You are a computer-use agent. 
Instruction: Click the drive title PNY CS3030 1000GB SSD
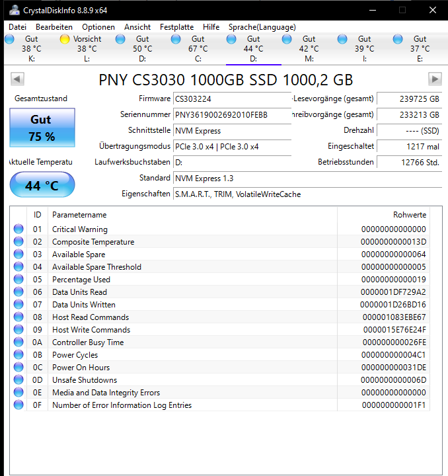tap(226, 80)
